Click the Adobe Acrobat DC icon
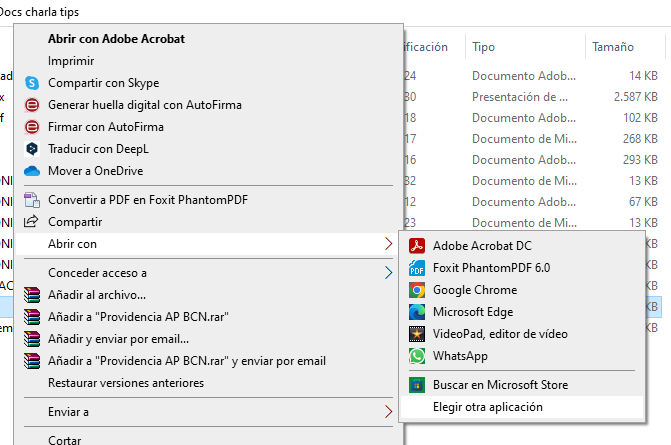This screenshot has width=671, height=445. pos(417,246)
